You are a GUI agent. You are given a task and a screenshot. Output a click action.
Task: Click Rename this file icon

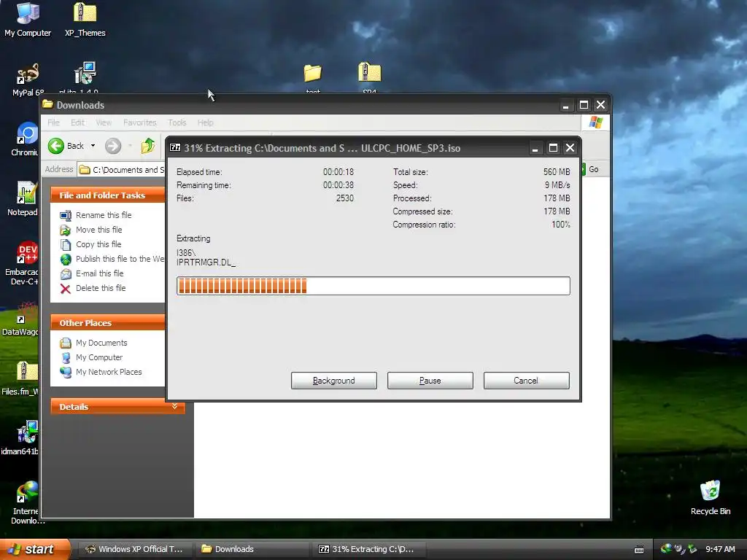pos(65,215)
